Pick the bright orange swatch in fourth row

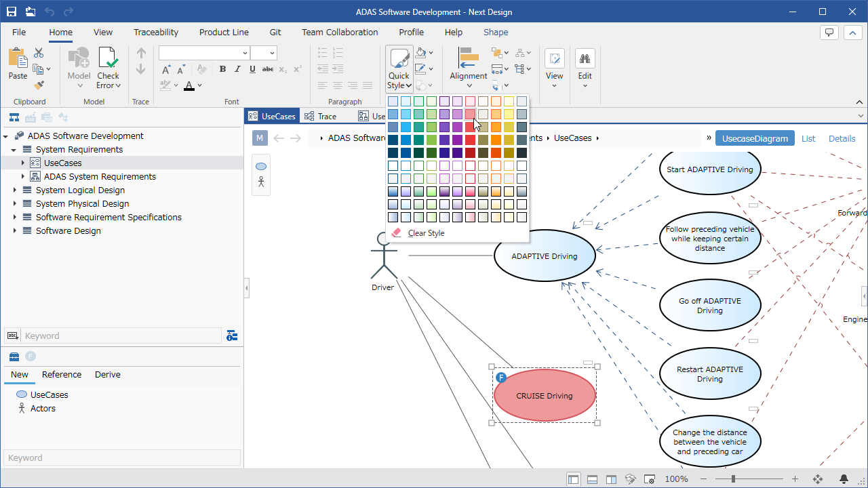[x=496, y=140]
